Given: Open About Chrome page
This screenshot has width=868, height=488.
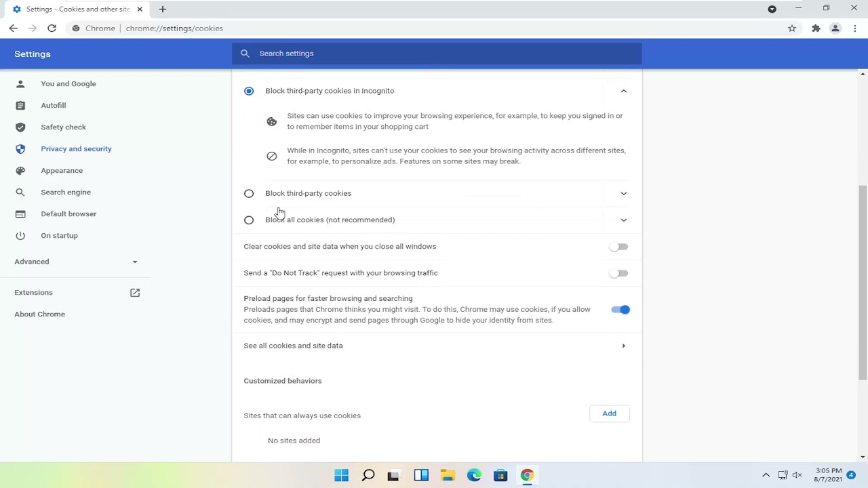Looking at the screenshot, I should (40, 314).
